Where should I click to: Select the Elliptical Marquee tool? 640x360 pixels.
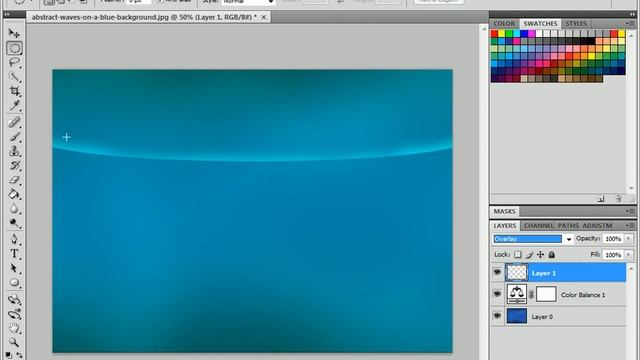(14, 48)
